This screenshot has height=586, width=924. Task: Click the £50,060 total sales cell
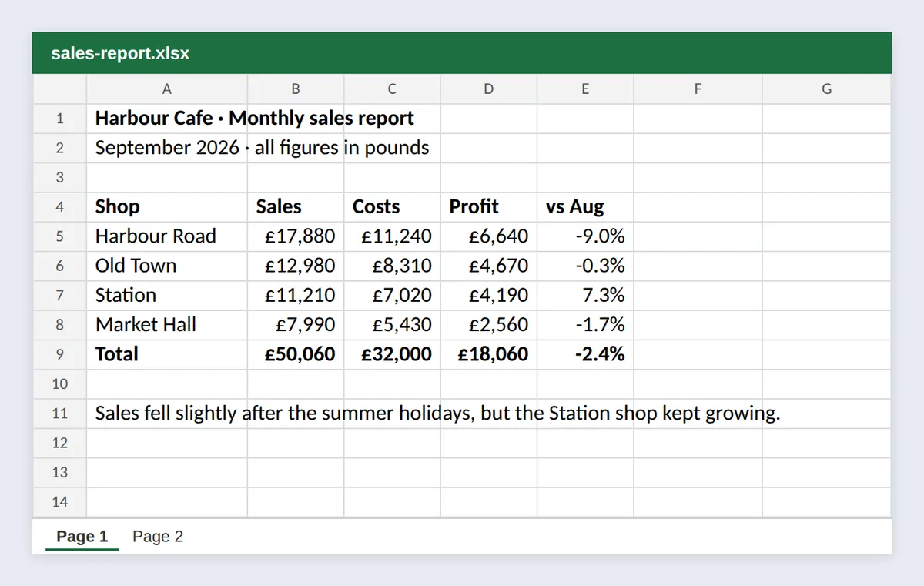[296, 354]
